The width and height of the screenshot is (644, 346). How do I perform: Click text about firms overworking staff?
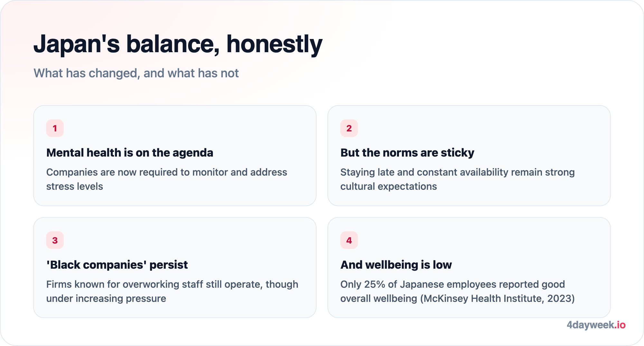(172, 291)
